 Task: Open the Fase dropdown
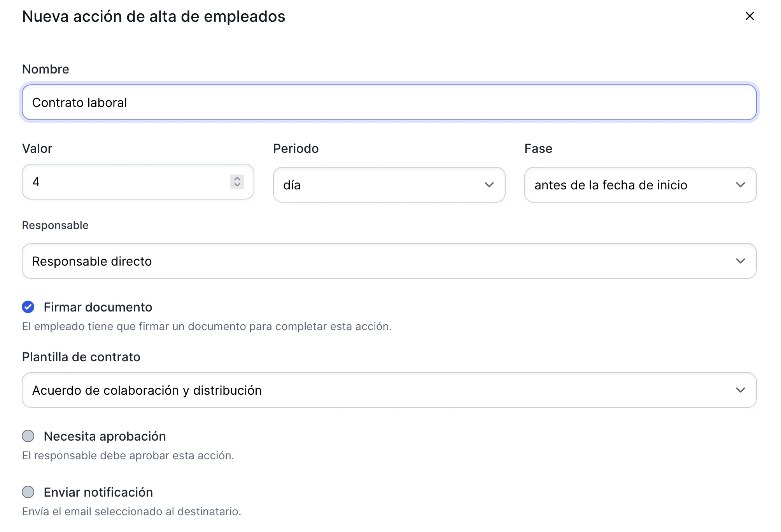coord(630,185)
